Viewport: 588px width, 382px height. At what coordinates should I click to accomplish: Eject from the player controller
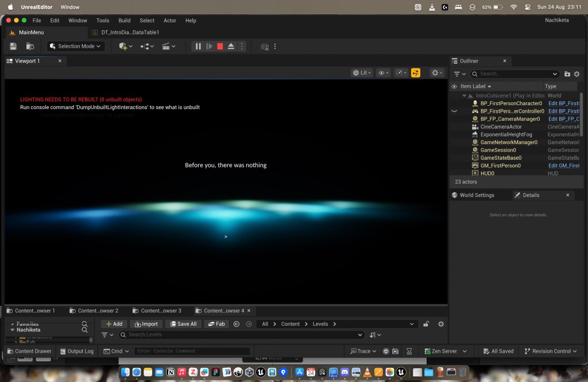(x=231, y=47)
